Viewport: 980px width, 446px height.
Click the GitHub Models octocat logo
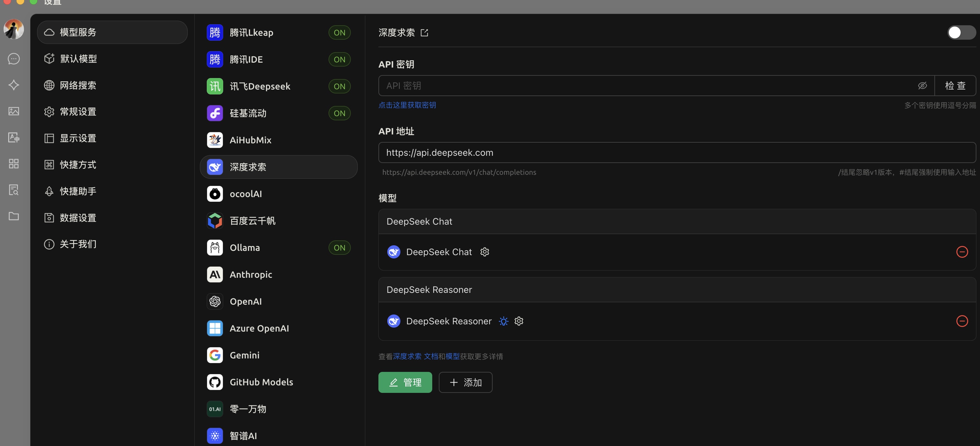point(215,382)
